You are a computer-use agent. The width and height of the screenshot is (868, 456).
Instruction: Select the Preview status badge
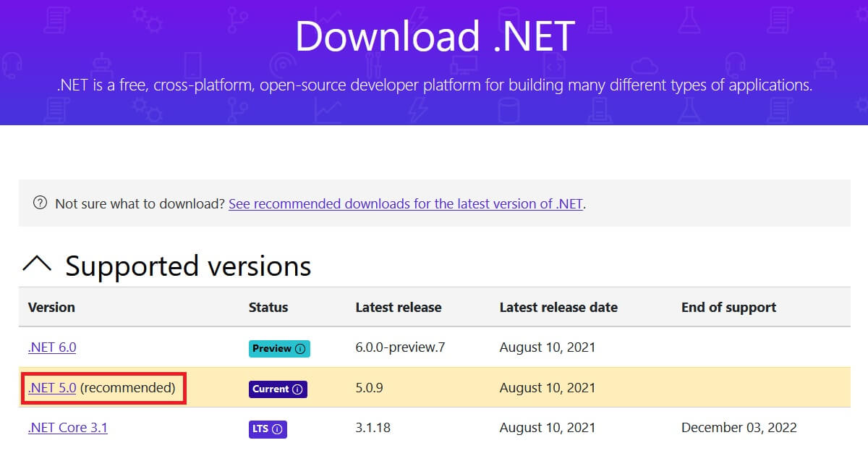pyautogui.click(x=279, y=348)
